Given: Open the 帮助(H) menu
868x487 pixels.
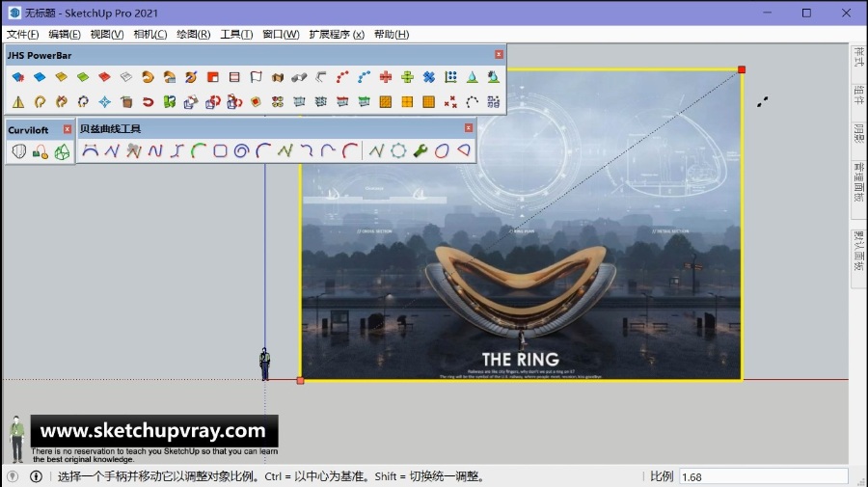Looking at the screenshot, I should 392,35.
